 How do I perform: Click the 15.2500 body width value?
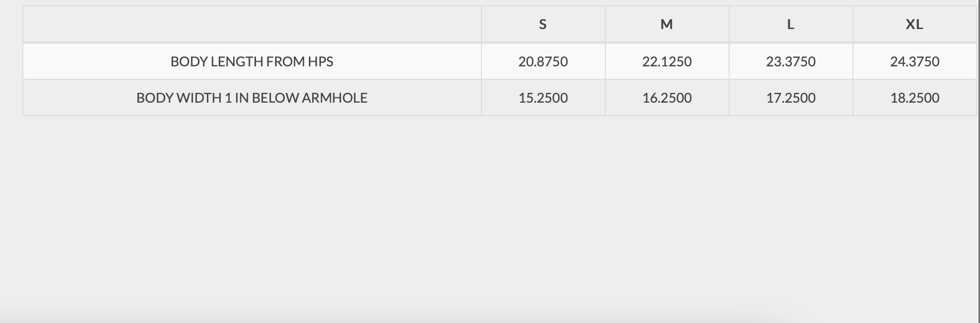543,98
